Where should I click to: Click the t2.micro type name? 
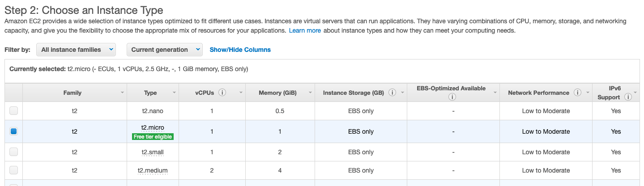pyautogui.click(x=153, y=128)
